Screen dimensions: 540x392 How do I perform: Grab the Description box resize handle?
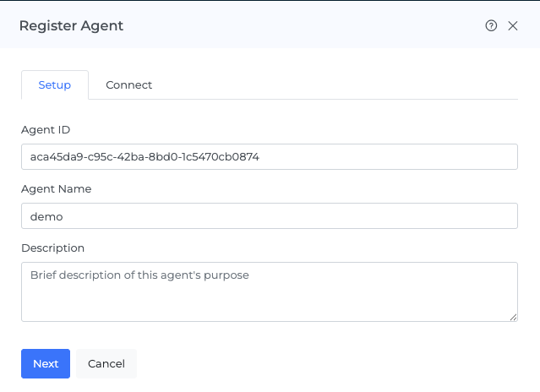pos(513,317)
